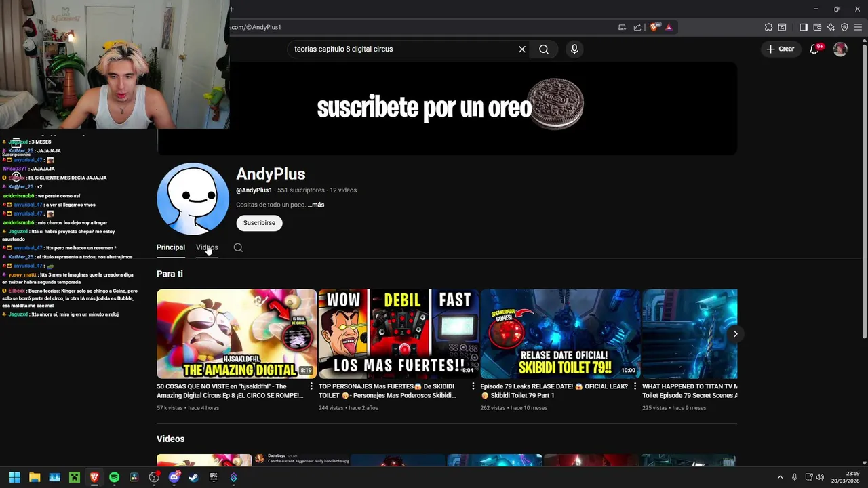Open the taskbar clock and date

[x=846, y=477]
